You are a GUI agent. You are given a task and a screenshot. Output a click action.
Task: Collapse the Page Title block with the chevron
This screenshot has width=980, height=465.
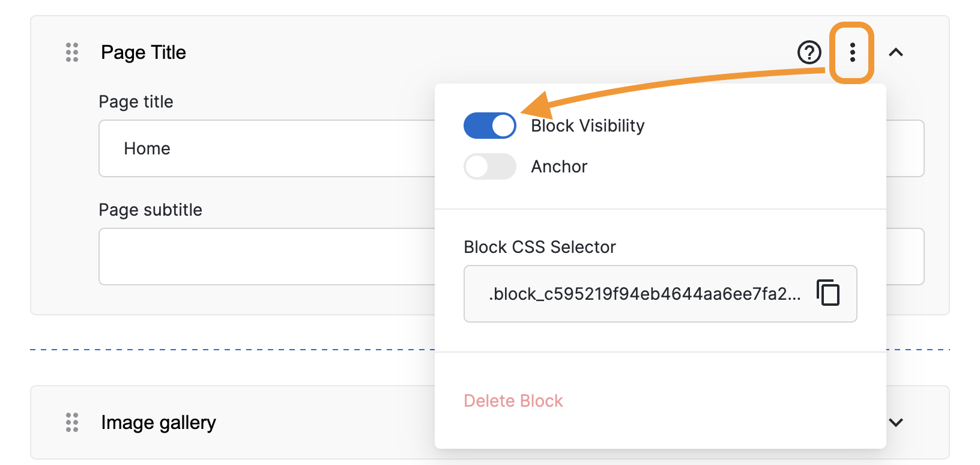click(x=895, y=52)
